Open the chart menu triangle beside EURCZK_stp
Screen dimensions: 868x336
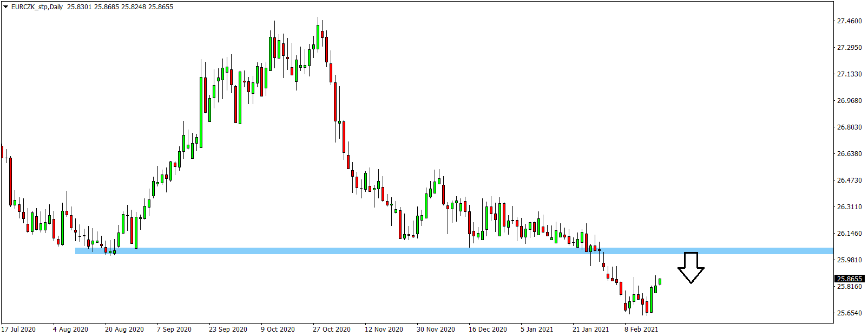point(6,7)
